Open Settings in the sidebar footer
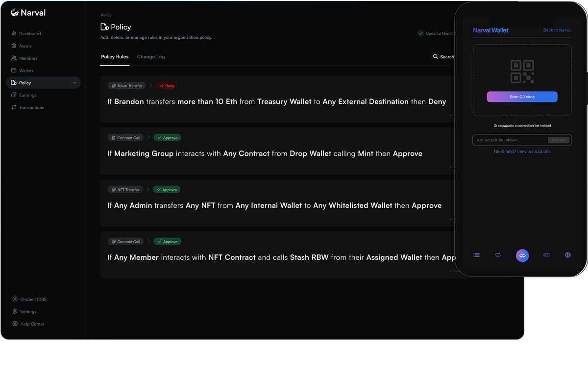This screenshot has height=381, width=588. click(24, 311)
